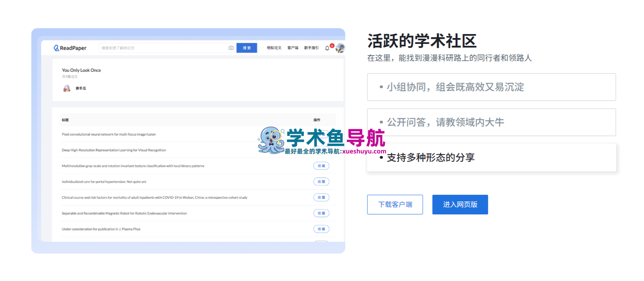The width and height of the screenshot is (644, 281).
Task: Click the 标题 column header
Action: click(x=65, y=120)
